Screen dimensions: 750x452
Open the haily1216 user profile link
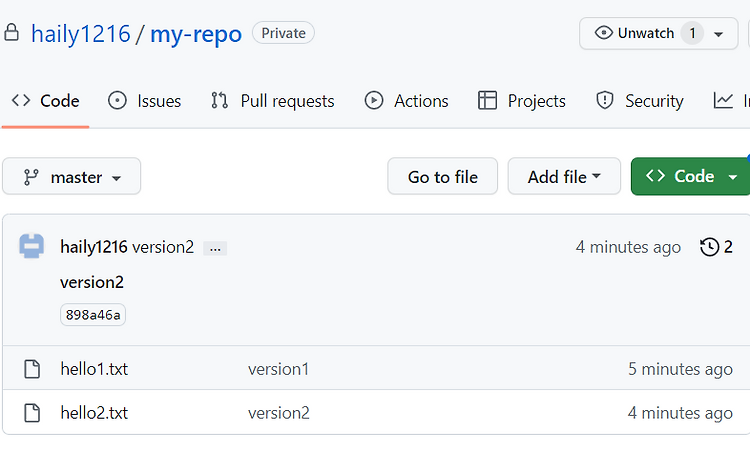point(81,34)
